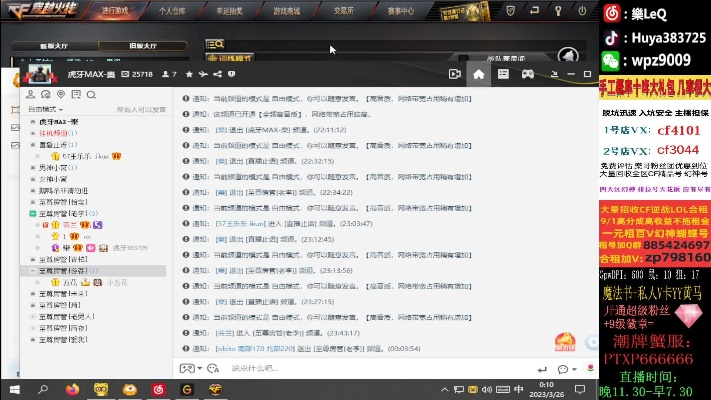This screenshot has width=711, height=400.
Task: Expand the top 虎牙MAX channel root node
Action: [33, 122]
